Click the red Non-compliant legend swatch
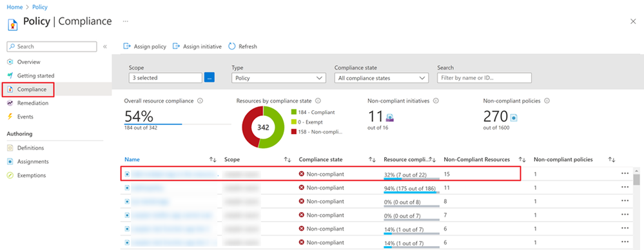 (x=293, y=132)
